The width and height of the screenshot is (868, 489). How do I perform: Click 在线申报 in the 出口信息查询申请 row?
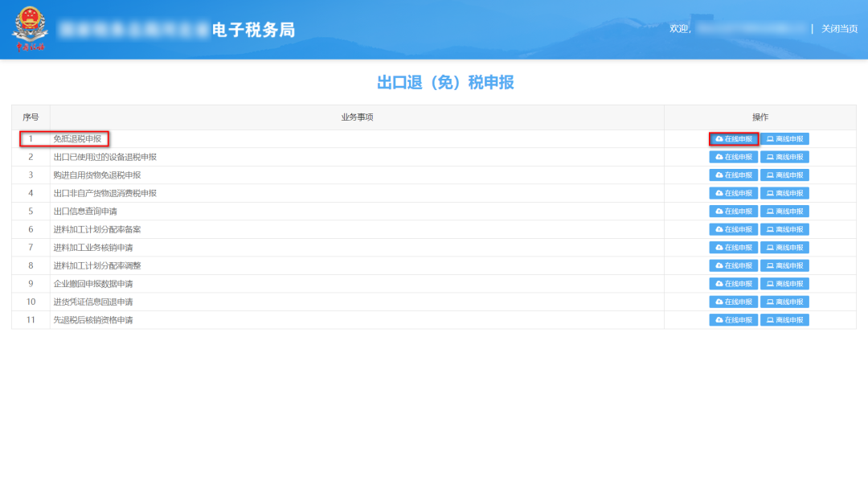pyautogui.click(x=734, y=212)
